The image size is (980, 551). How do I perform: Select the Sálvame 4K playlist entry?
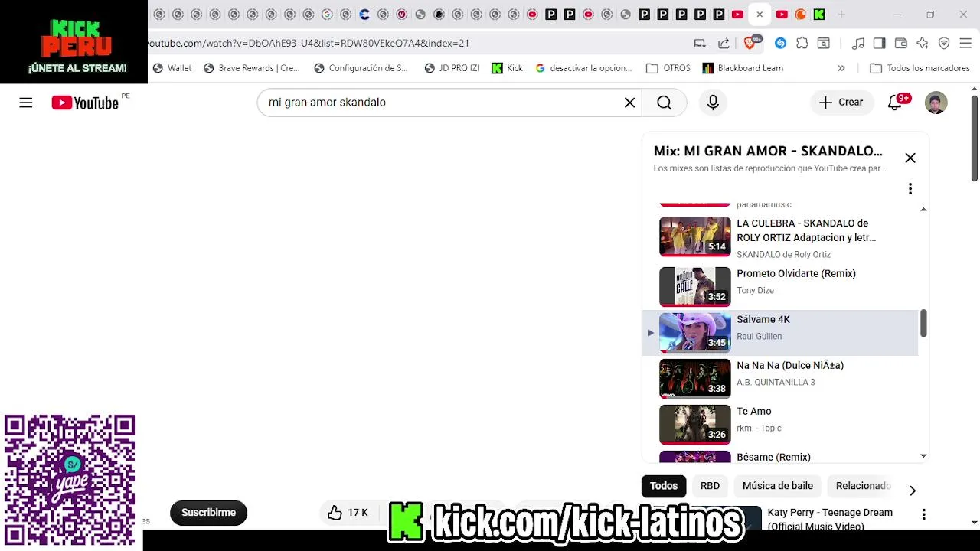(x=779, y=332)
